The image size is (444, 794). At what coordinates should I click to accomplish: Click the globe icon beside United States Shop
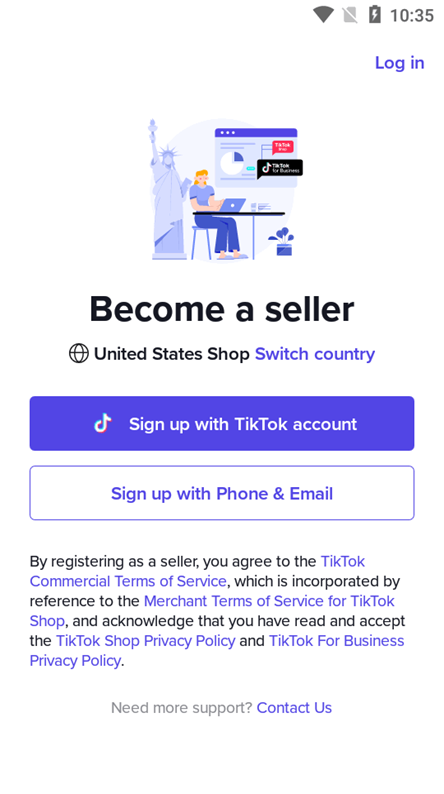tap(78, 353)
